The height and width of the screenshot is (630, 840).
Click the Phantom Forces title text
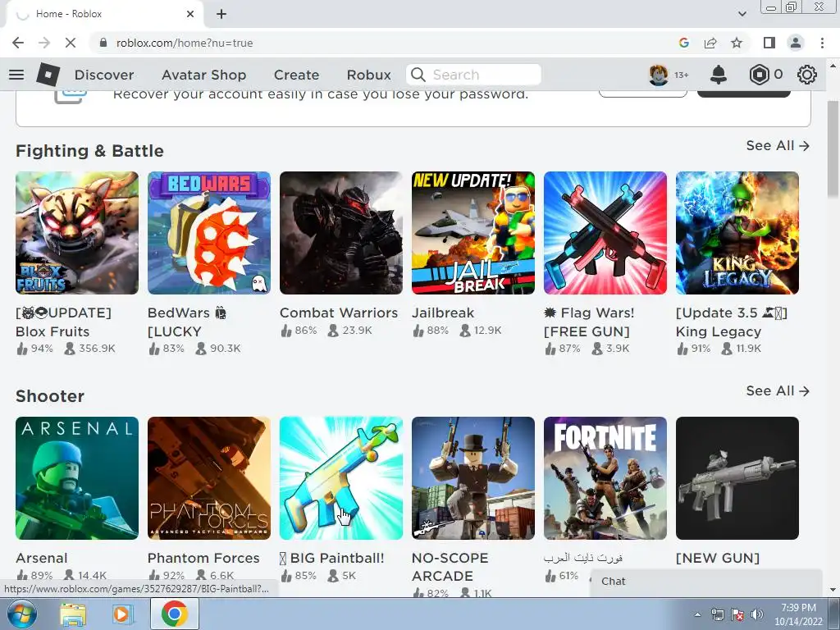203,558
